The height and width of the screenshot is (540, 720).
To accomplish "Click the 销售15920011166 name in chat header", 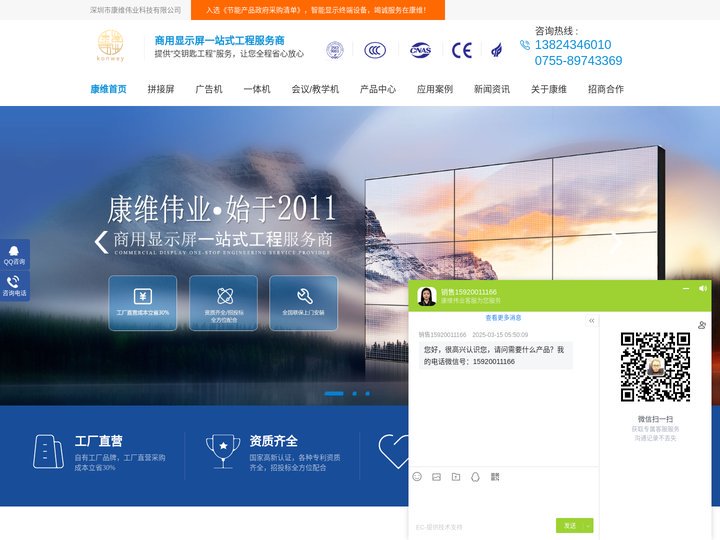I will [x=469, y=292].
